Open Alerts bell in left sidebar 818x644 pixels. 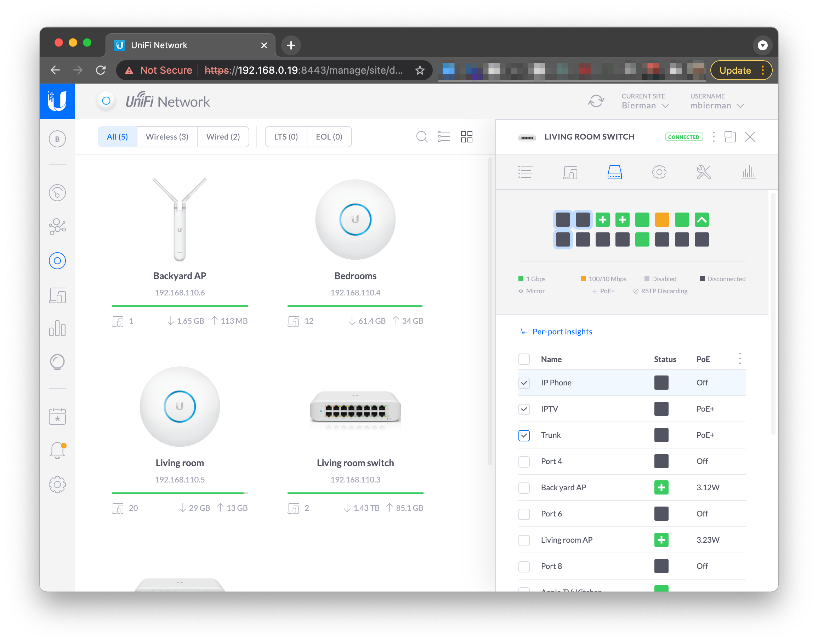[57, 450]
